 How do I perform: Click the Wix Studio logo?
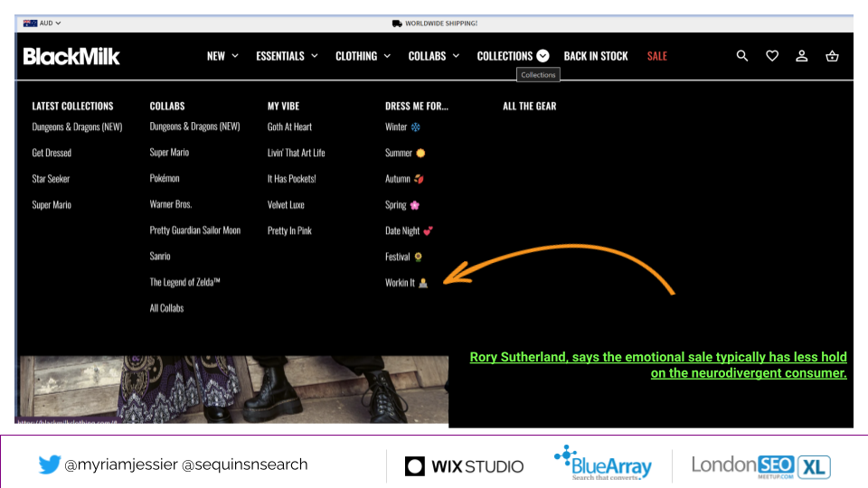click(x=464, y=466)
